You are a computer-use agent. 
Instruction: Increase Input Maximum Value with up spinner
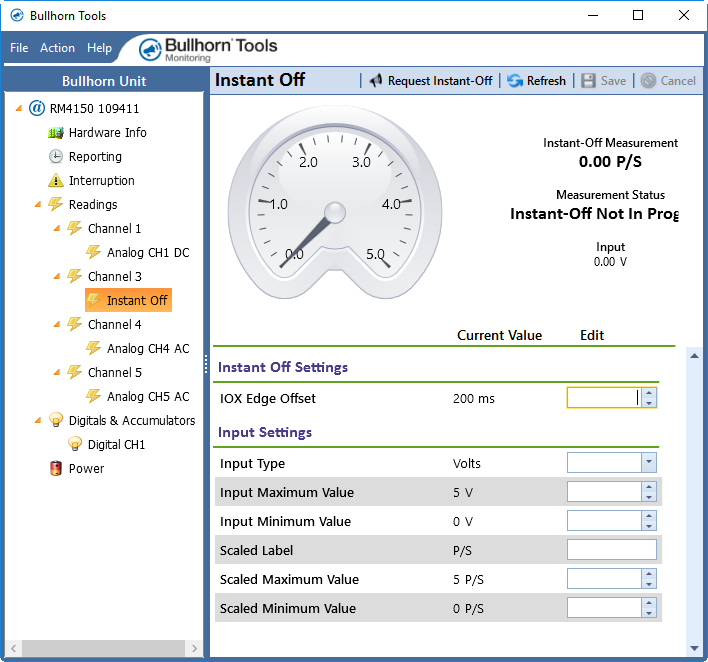coord(649,487)
